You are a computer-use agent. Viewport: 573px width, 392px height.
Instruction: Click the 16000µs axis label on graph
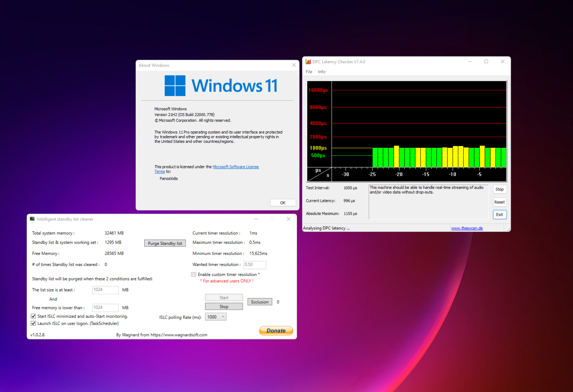pyautogui.click(x=318, y=90)
